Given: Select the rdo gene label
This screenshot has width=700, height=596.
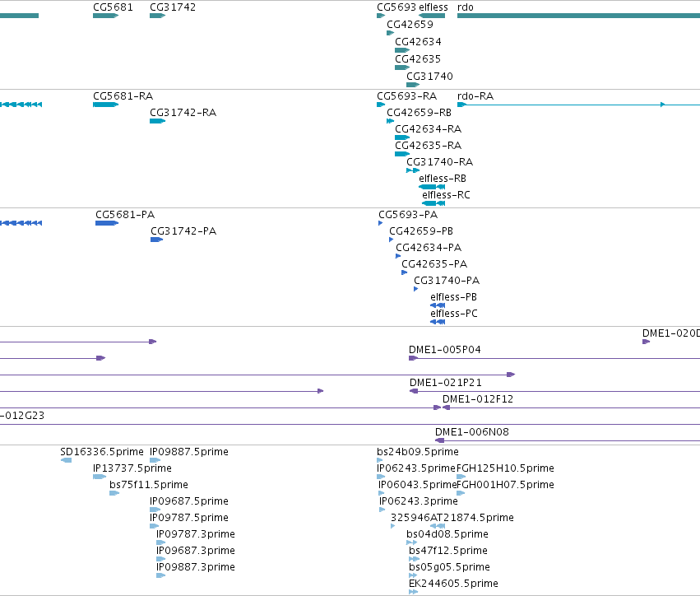Looking at the screenshot, I should click(466, 7).
